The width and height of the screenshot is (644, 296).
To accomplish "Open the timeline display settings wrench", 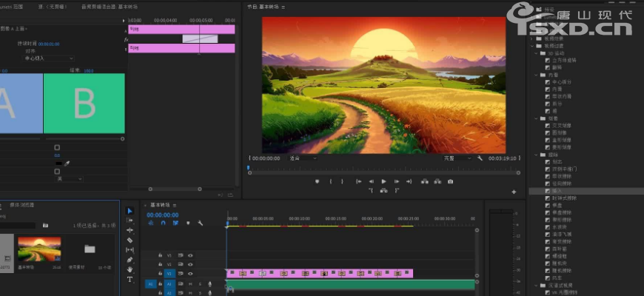I will [200, 223].
